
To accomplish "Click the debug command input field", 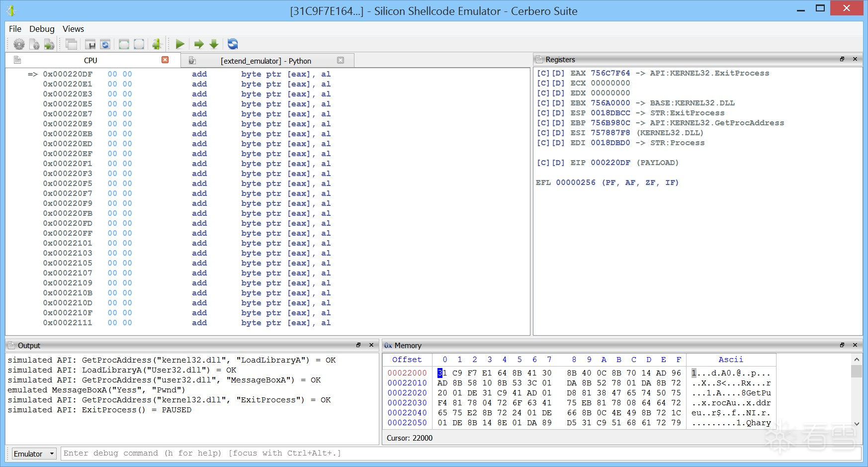I will 460,453.
